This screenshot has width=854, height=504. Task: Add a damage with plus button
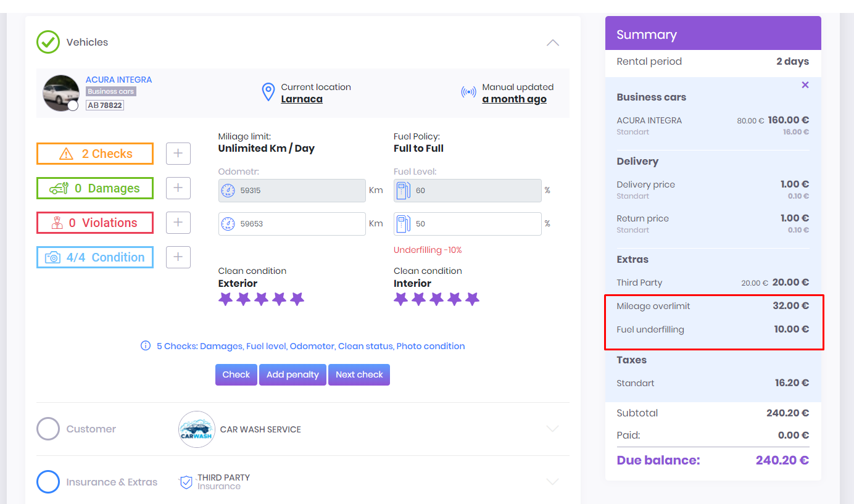click(x=178, y=188)
